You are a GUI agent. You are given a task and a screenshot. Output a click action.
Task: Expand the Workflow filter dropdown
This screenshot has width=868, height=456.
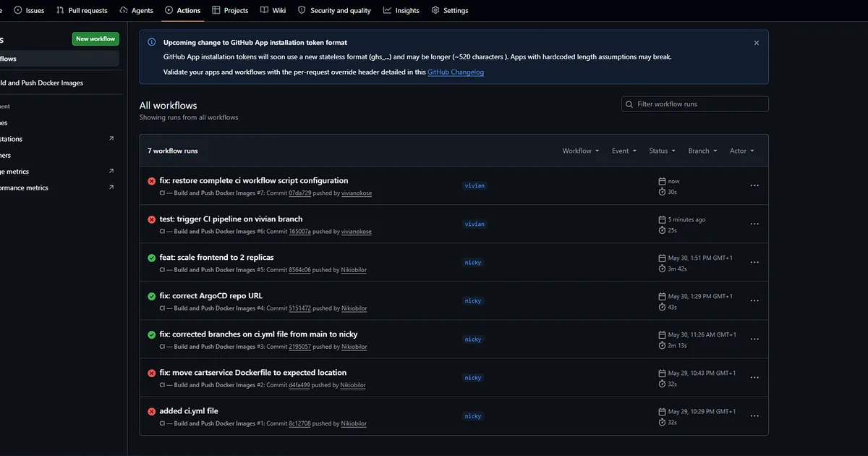pyautogui.click(x=581, y=151)
